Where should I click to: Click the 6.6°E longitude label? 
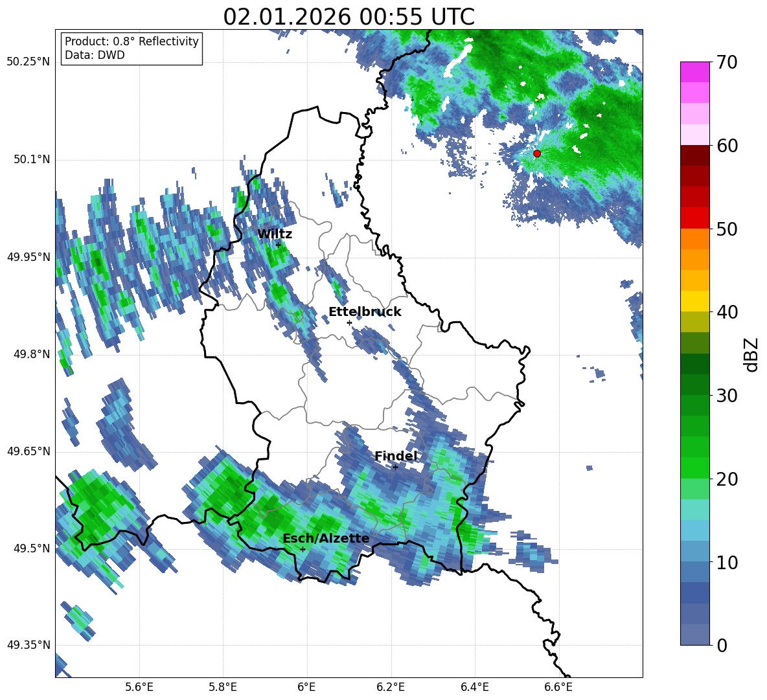[x=558, y=688]
